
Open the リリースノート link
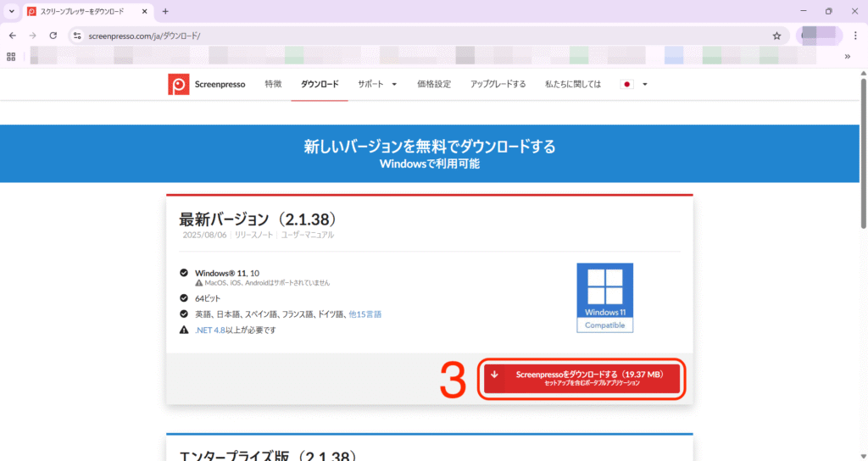coord(253,235)
